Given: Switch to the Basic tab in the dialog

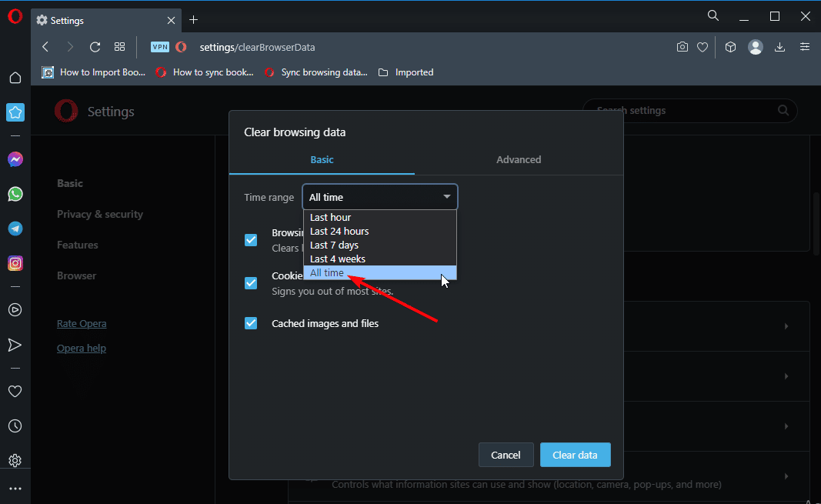Looking at the screenshot, I should pos(322,159).
